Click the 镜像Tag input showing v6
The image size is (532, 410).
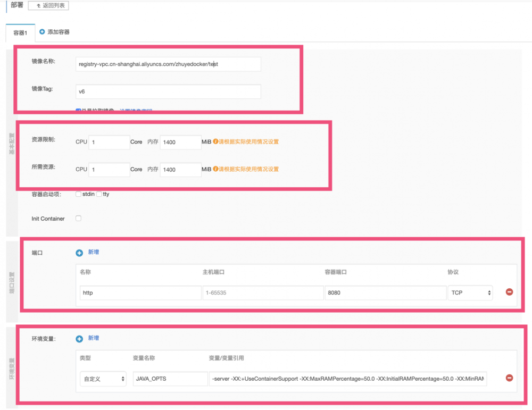pyautogui.click(x=168, y=91)
